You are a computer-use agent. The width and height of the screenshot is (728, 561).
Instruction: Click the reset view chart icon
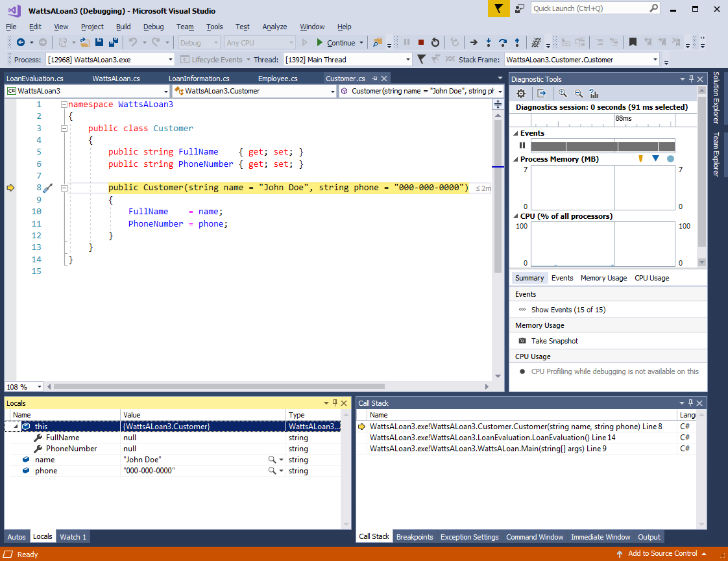pyautogui.click(x=594, y=93)
